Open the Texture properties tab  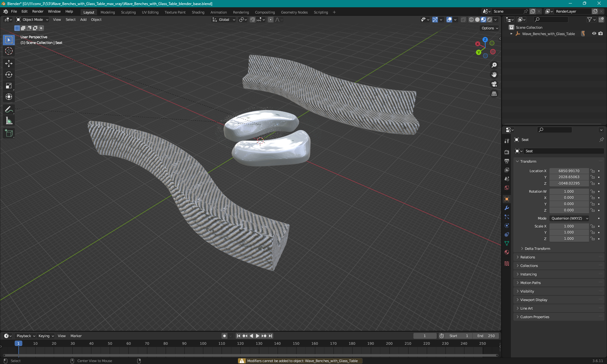pos(507,264)
